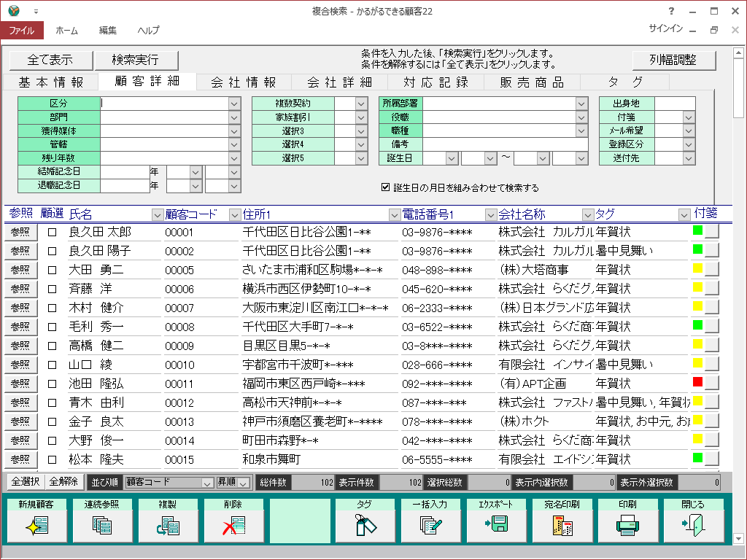Image resolution: width=747 pixels, height=560 pixels.
Task: Expand the 役職 dropdown
Action: (581, 117)
